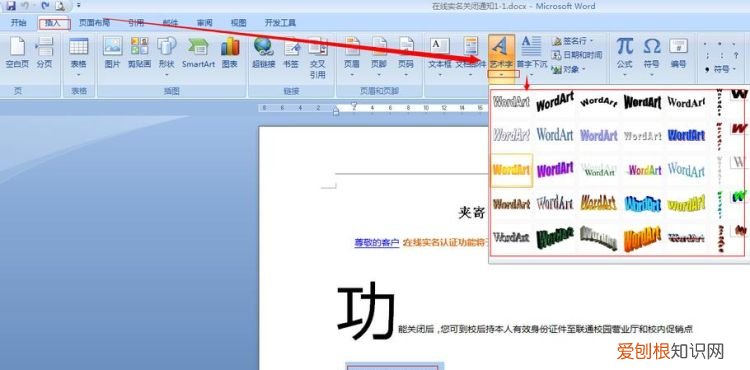
Task: Click the undo arrow icon
Action: (x=25, y=6)
